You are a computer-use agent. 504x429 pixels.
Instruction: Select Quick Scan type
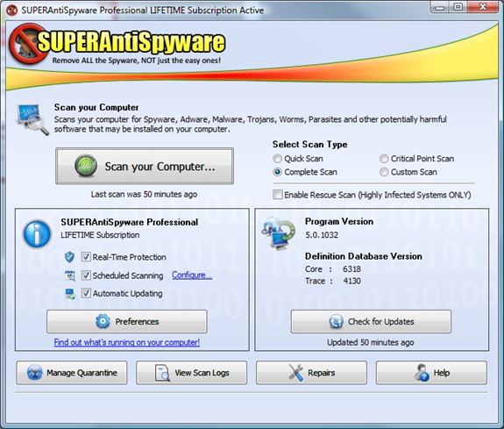click(x=277, y=159)
